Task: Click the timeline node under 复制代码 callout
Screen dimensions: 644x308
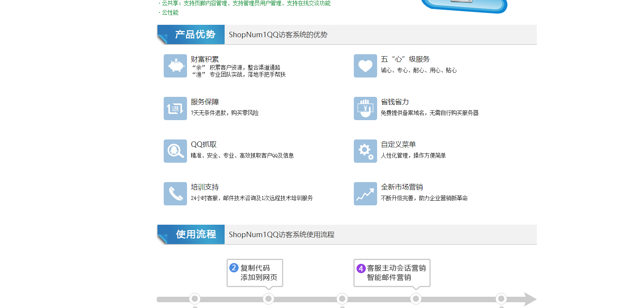Action: point(268,299)
